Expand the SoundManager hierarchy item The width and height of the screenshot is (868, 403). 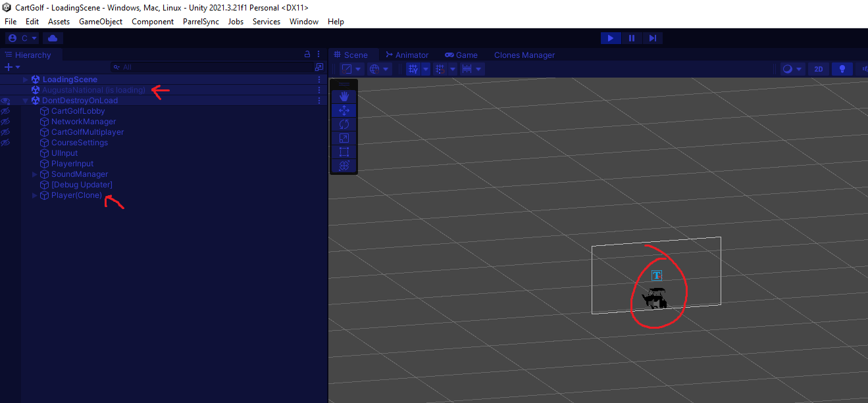[34, 174]
